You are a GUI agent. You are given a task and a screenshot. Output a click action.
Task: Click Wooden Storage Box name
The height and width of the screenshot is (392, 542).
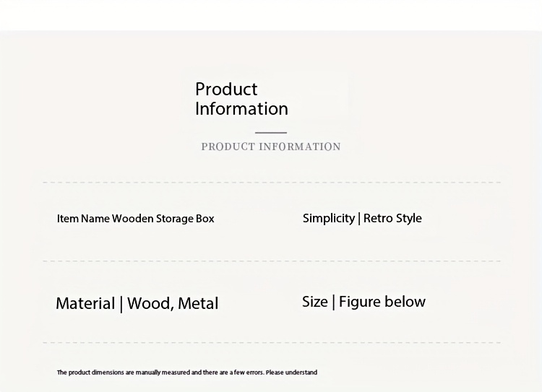163,219
